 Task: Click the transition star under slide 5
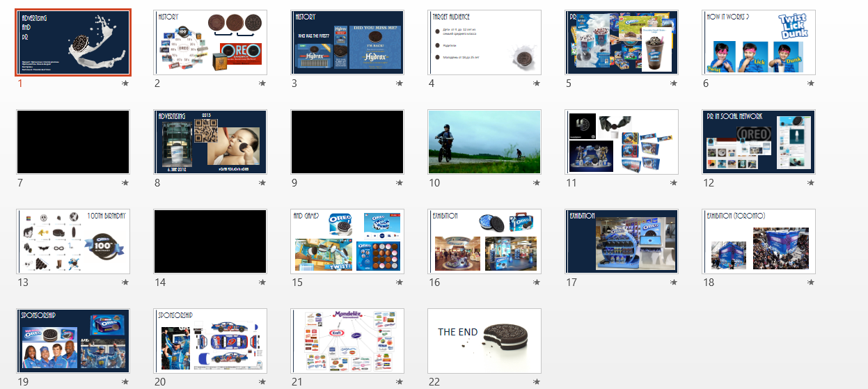click(674, 84)
